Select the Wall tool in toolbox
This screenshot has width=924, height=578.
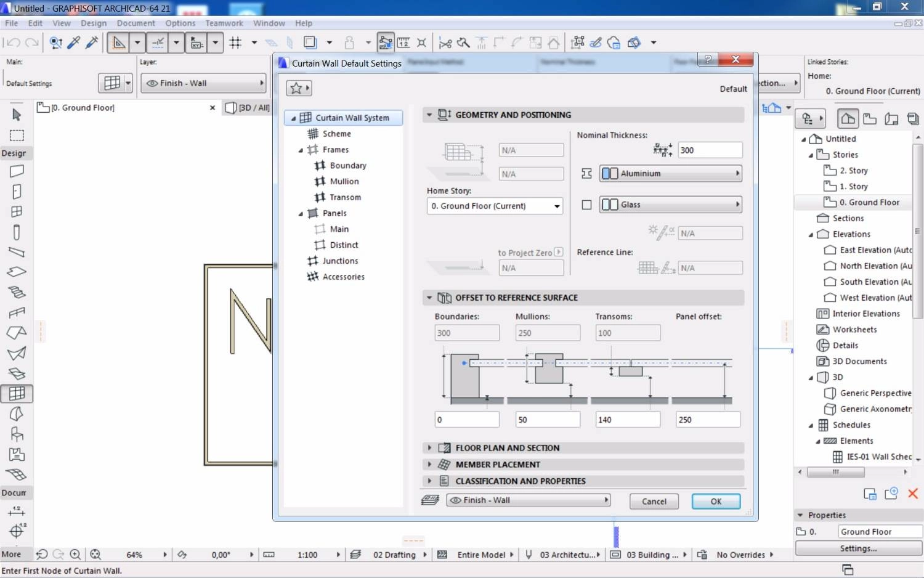pos(17,171)
